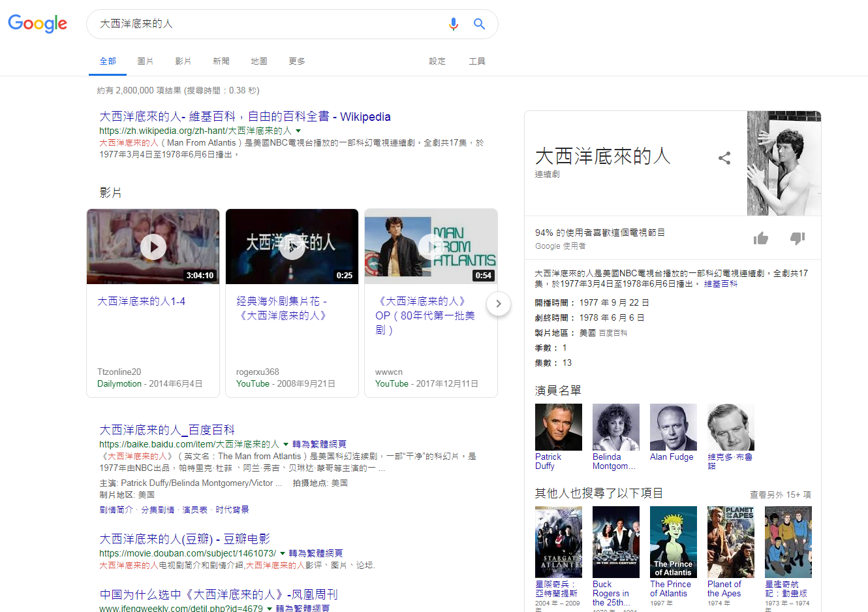Play the 3:04:10 Dailymotion video
Screen dimensions: 868x612
[x=153, y=247]
